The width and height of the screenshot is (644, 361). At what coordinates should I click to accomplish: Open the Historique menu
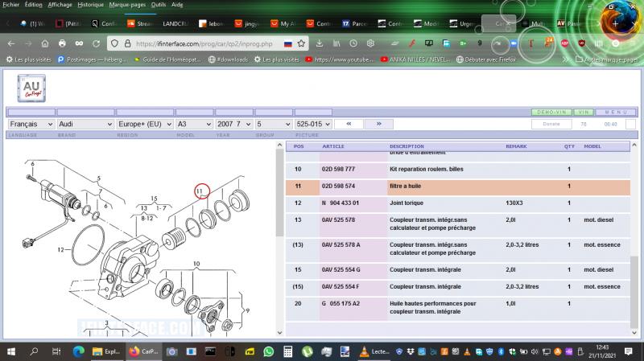click(90, 5)
